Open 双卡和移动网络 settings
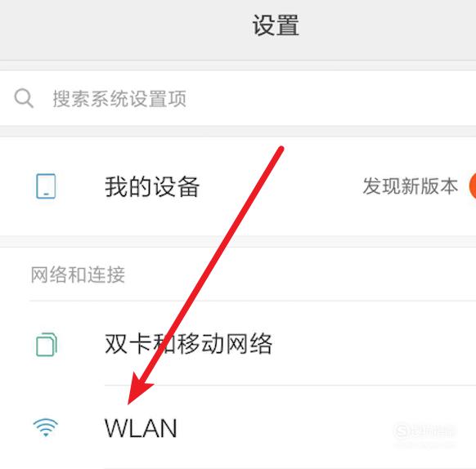The height and width of the screenshot is (469, 476). click(x=238, y=343)
